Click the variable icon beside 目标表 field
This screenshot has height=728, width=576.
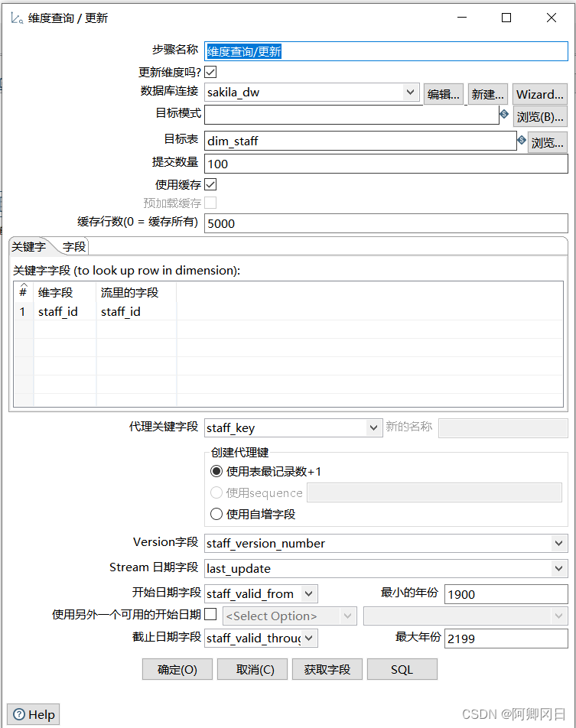[x=522, y=140]
